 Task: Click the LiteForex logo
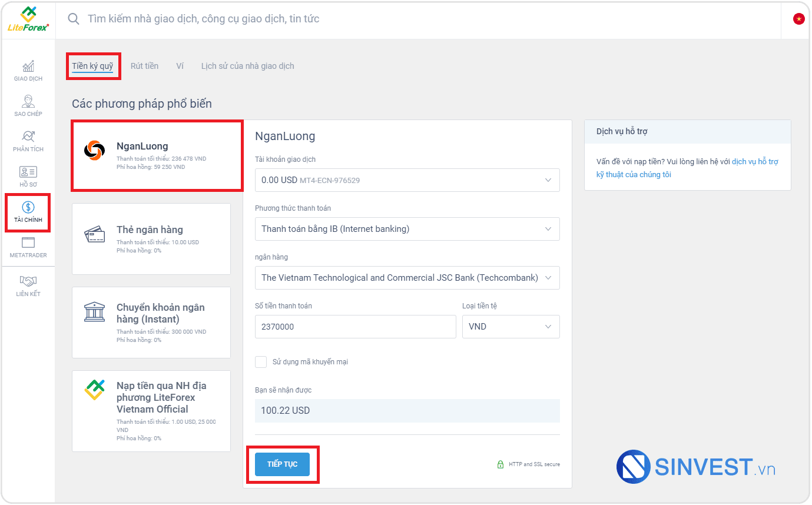pos(28,19)
